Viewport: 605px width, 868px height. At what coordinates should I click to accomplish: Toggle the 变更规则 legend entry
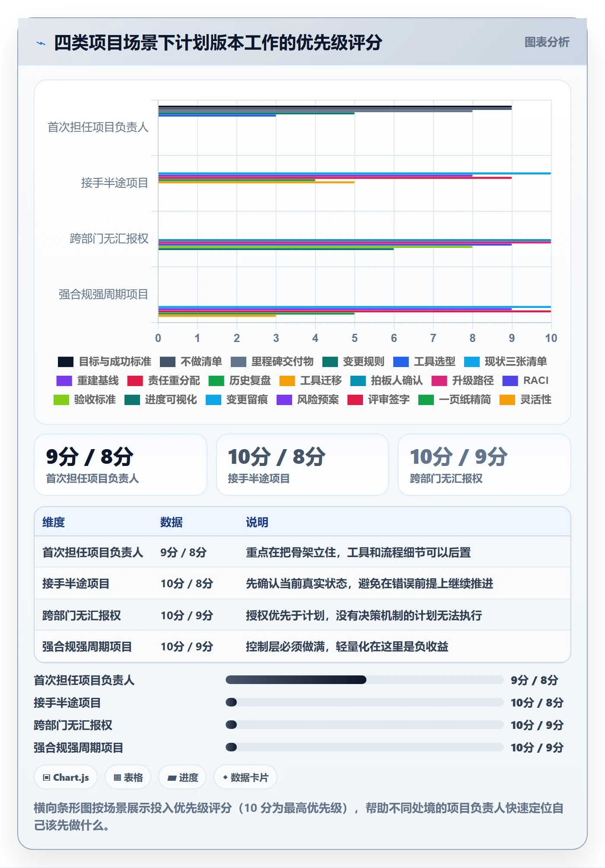click(x=353, y=361)
